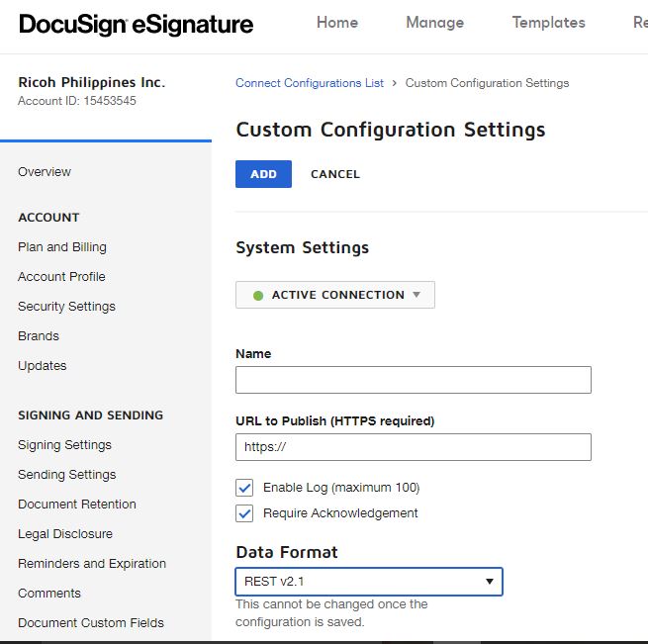
Task: Open Document Custom Fields in sidebar
Action: coord(91,623)
